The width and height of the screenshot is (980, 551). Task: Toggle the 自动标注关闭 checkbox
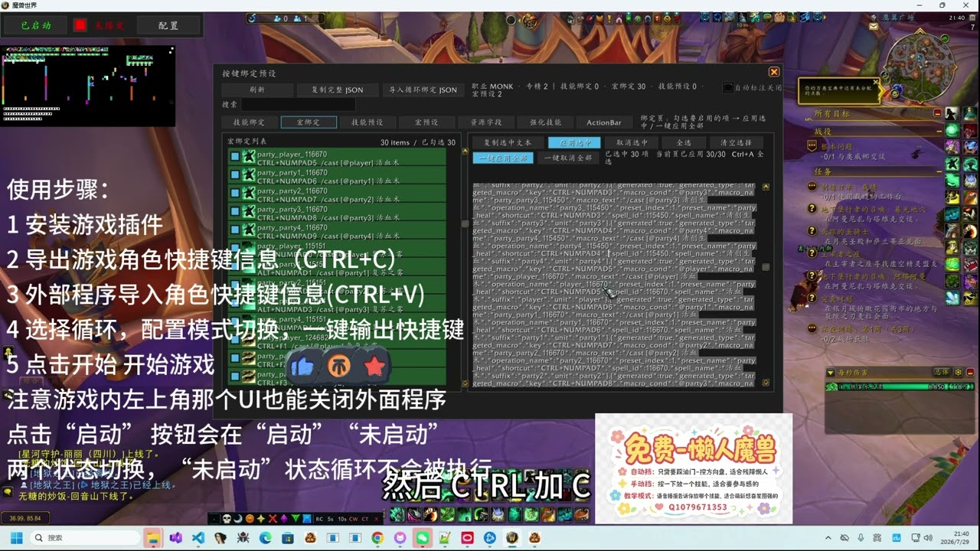(728, 87)
